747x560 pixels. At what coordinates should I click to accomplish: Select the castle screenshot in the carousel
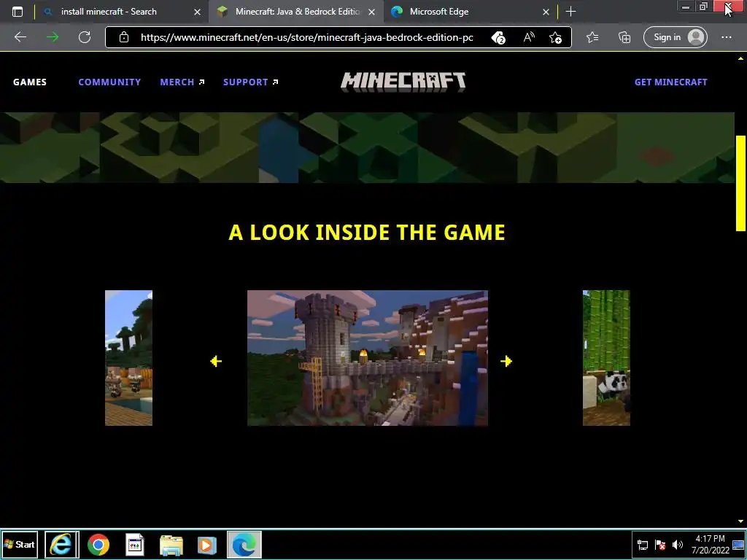pyautogui.click(x=368, y=358)
